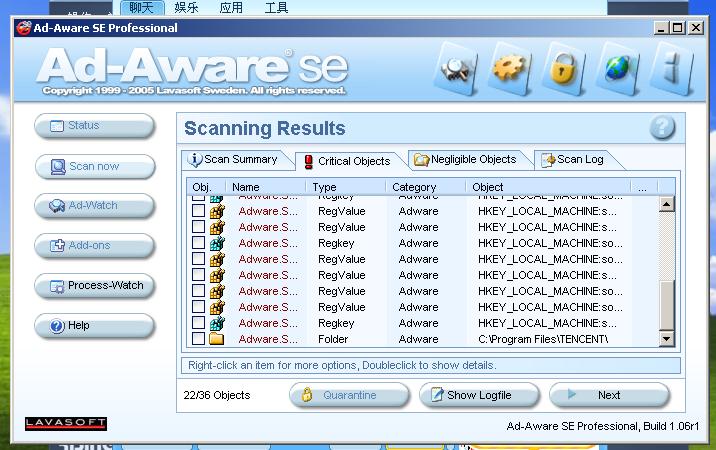The width and height of the screenshot is (716, 450).
Task: Sort the list by Object column
Action: coord(548,187)
